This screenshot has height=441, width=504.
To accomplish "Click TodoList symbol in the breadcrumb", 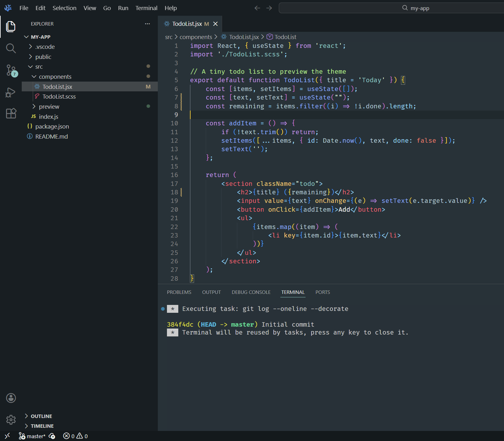I will pyautogui.click(x=282, y=37).
